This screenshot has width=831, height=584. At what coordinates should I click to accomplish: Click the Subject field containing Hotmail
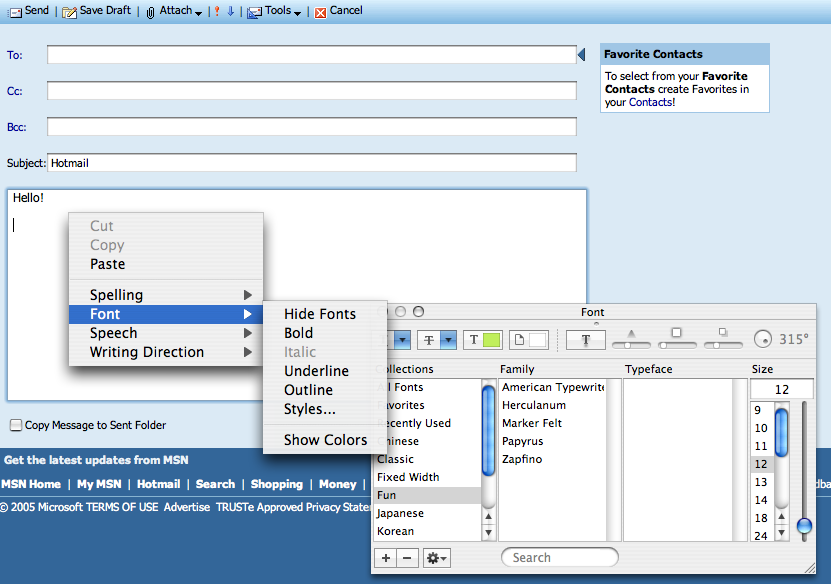click(x=312, y=163)
